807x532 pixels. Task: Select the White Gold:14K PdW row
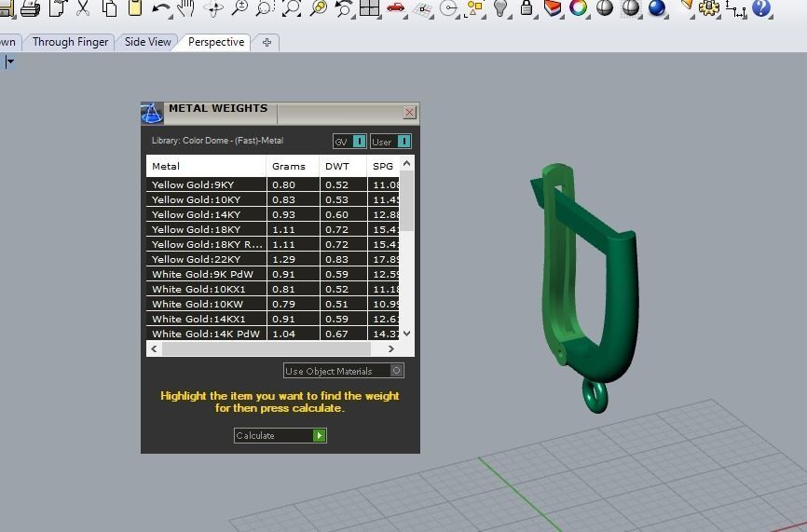273,334
